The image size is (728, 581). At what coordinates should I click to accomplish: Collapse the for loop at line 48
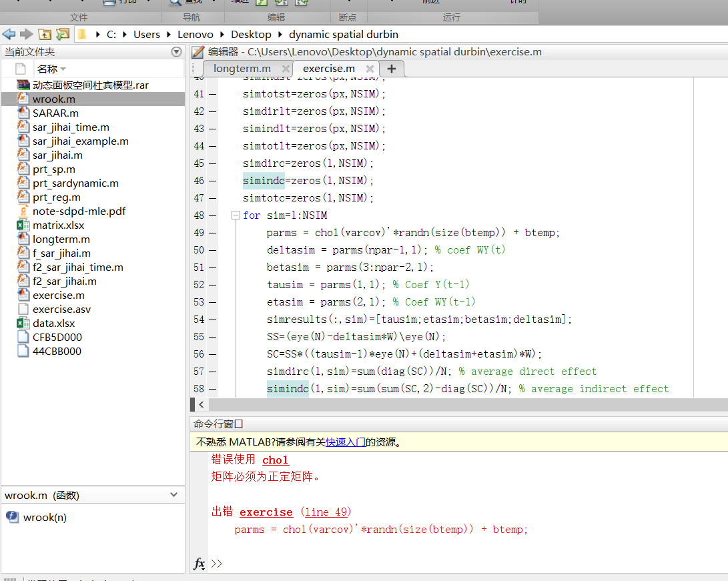click(235, 215)
